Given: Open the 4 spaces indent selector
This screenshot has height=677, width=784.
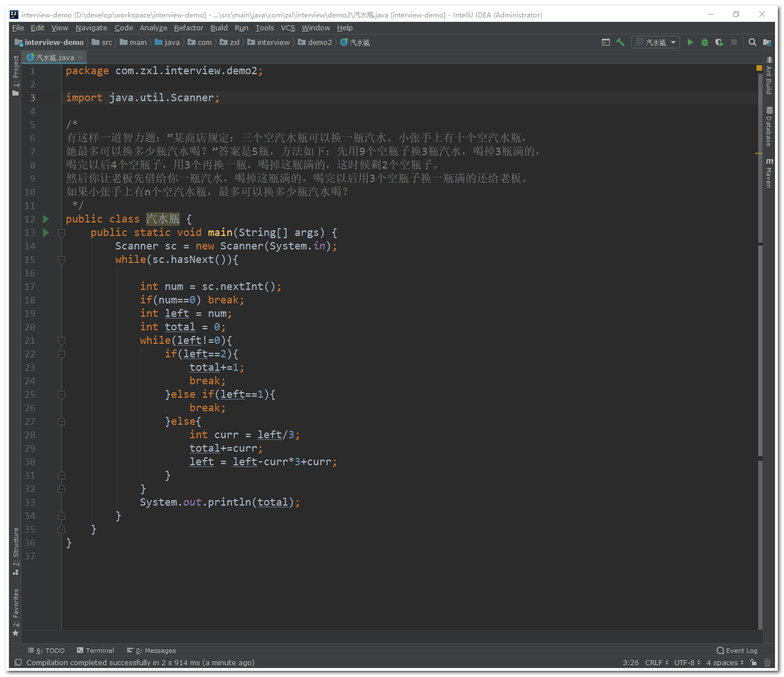Looking at the screenshot, I should (x=725, y=663).
